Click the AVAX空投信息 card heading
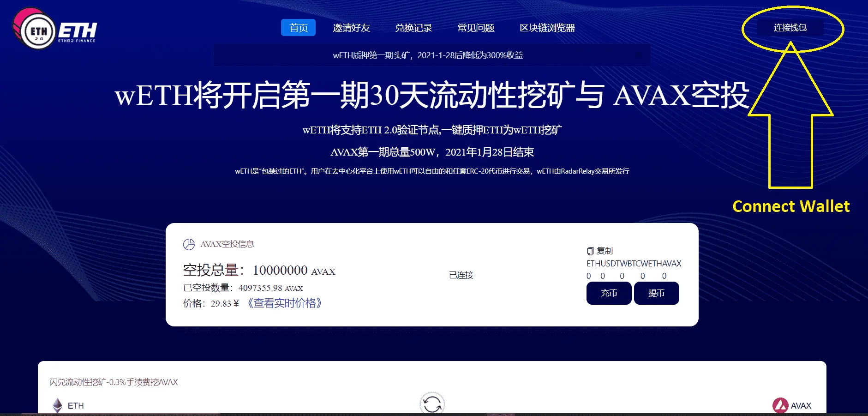Viewport: 868px width, 416px height. [x=227, y=244]
